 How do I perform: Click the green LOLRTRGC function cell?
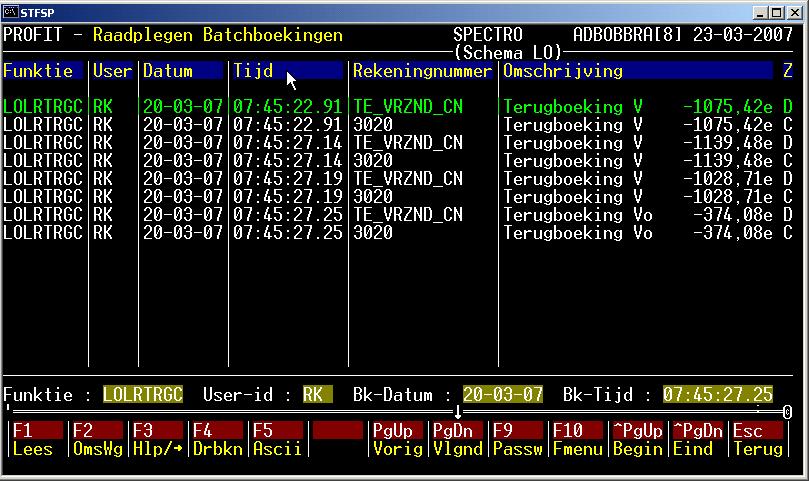click(x=43, y=107)
